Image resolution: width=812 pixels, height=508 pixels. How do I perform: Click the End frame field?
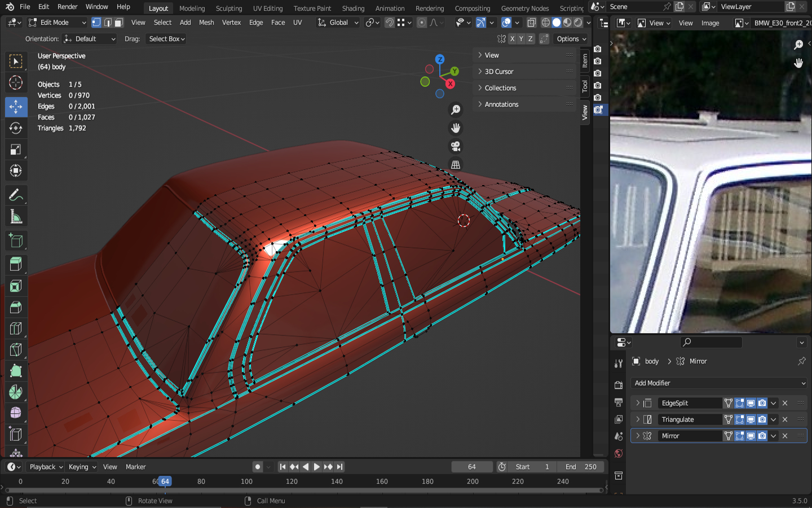point(580,467)
